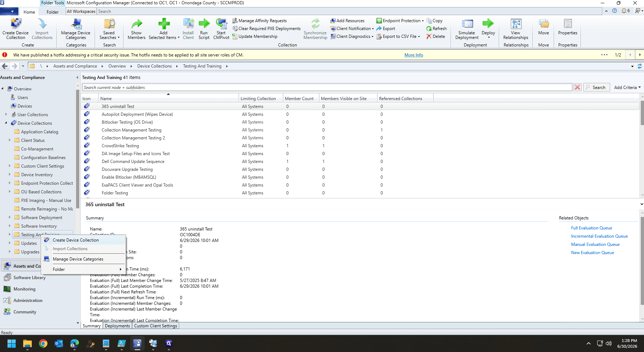This screenshot has width=644, height=352.
Task: Select the Users node under Overview
Action: [x=22, y=98]
